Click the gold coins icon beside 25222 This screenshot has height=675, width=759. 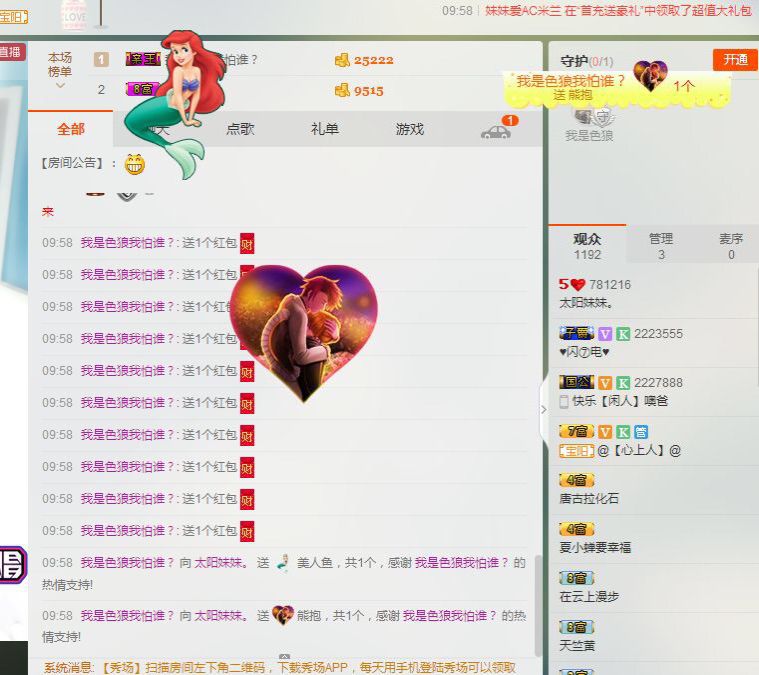point(342,61)
